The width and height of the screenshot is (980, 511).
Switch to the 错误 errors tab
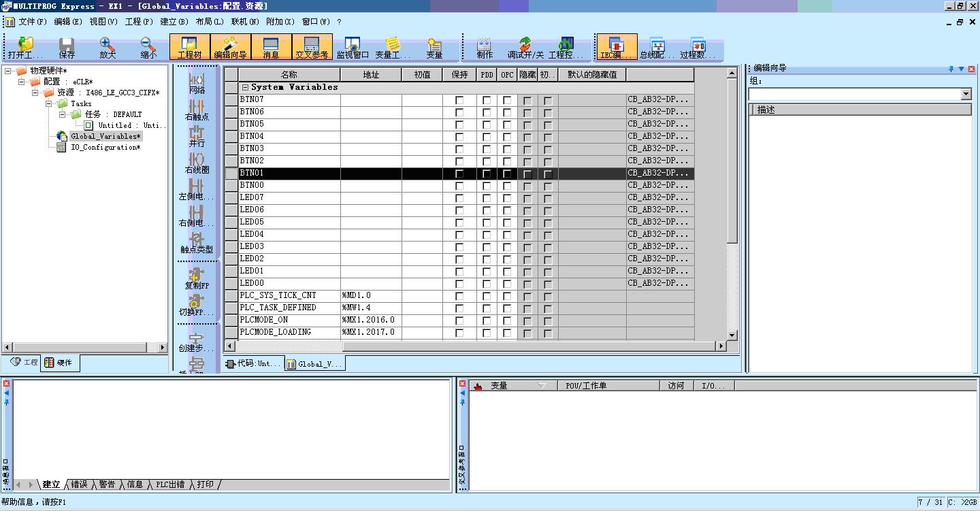pyautogui.click(x=79, y=484)
